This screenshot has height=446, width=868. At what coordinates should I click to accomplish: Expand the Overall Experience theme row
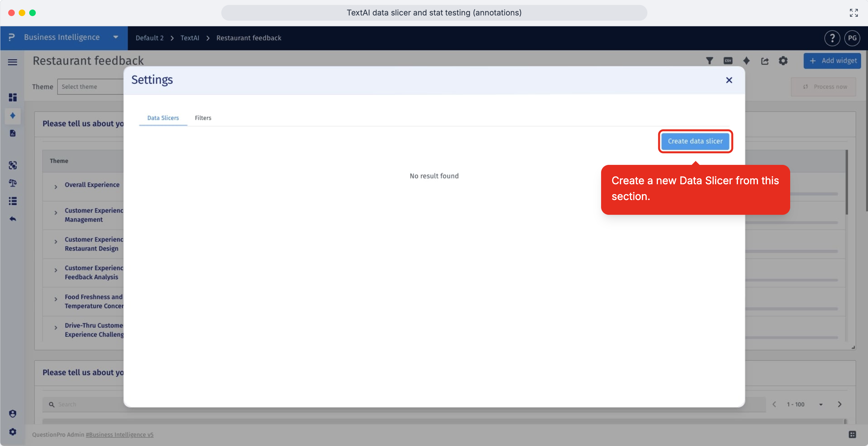point(55,187)
